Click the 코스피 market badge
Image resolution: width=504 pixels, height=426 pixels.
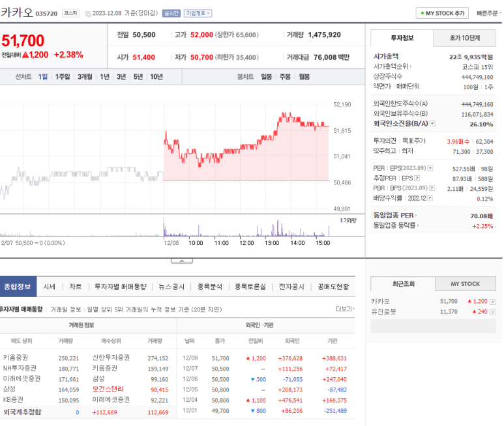[x=70, y=13]
